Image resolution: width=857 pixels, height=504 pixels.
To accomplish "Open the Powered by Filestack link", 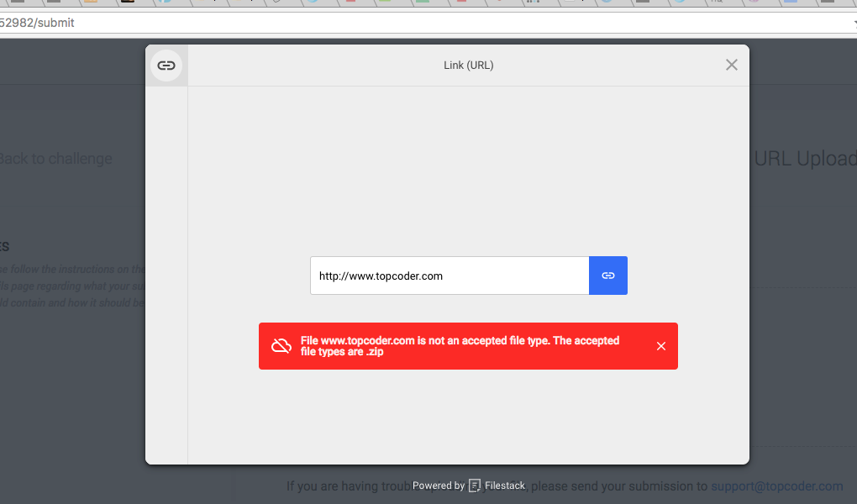I will click(469, 486).
